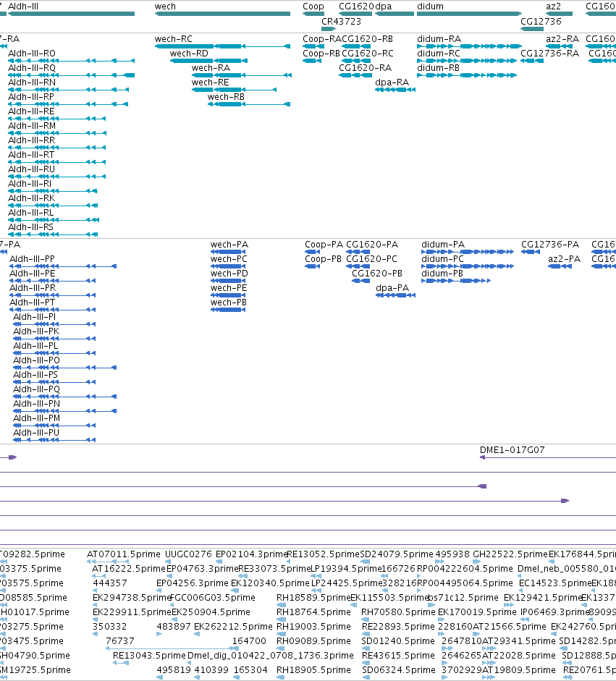Select protein dpa-PA
616x681 pixels.
click(395, 295)
